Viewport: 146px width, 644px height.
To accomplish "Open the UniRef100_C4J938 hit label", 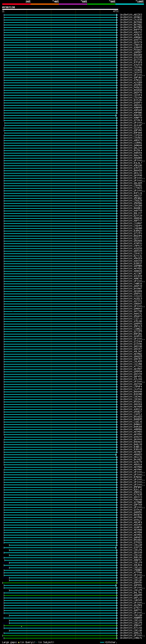I will tap(131, 20).
